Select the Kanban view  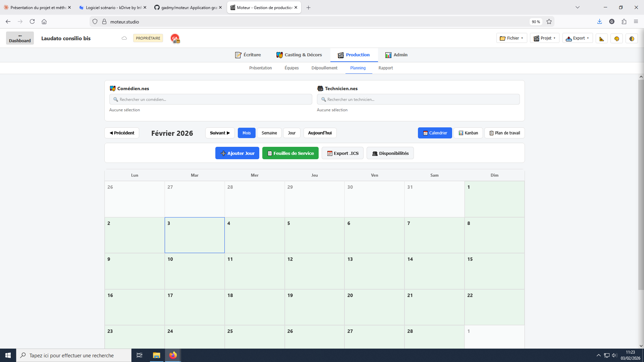point(468,133)
